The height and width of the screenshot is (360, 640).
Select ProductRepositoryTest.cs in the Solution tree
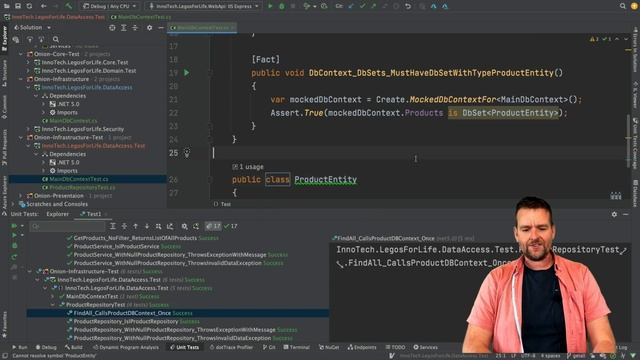[82, 187]
